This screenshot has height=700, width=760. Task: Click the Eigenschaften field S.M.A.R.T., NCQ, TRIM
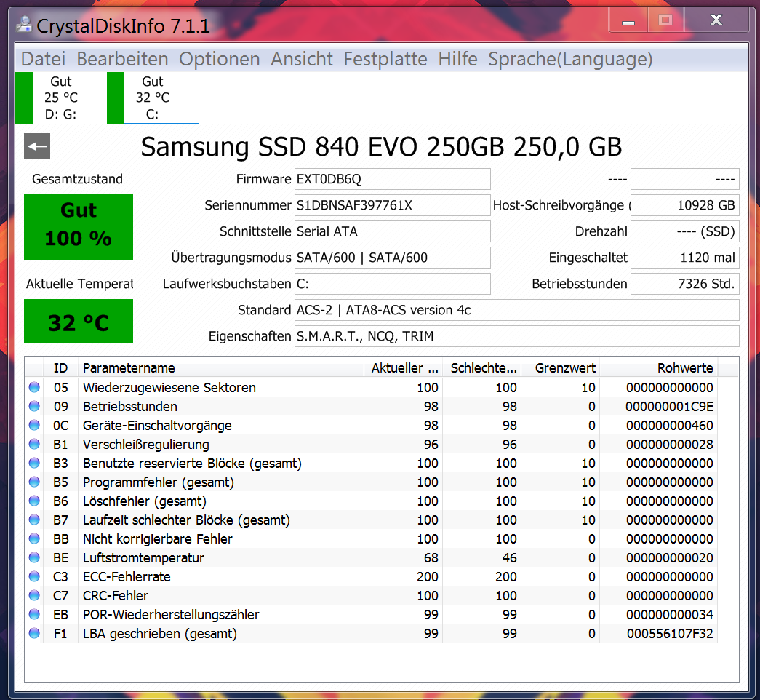click(516, 336)
